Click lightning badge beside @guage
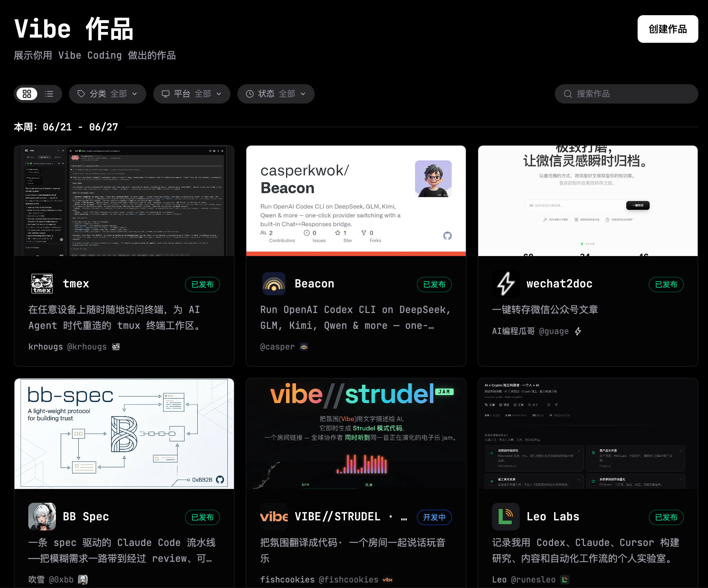This screenshot has height=588, width=708. 578,331
